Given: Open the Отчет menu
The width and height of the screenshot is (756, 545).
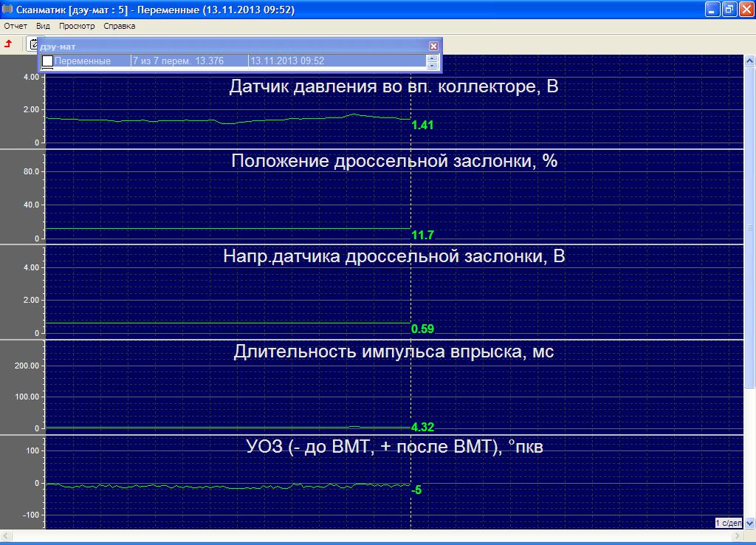Looking at the screenshot, I should [x=16, y=26].
